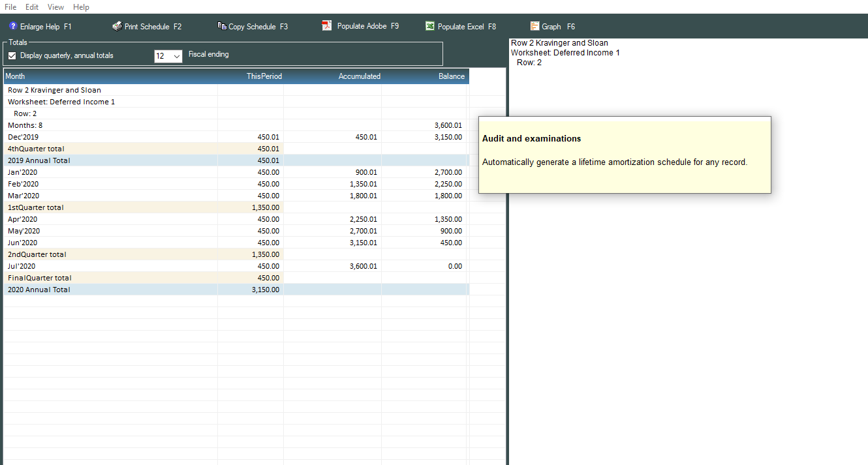Select the May'2020 row
This screenshot has height=465, width=868.
point(236,231)
